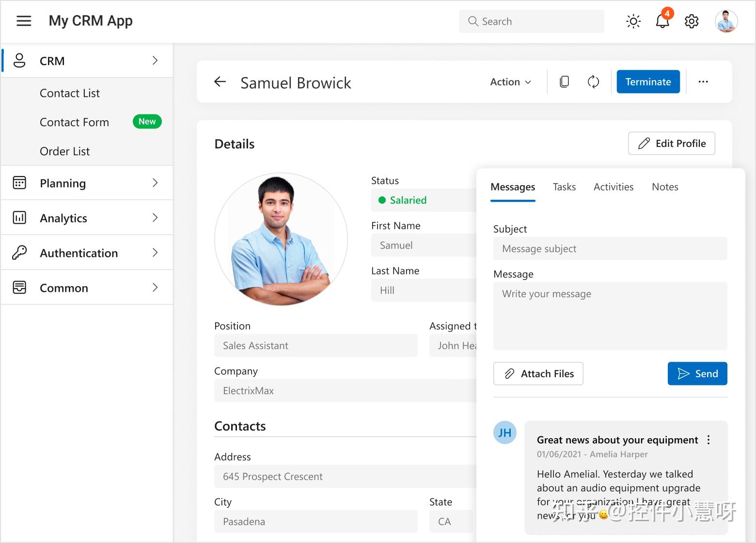Click the message title Great news about your equipment
This screenshot has width=756, height=543.
point(617,440)
